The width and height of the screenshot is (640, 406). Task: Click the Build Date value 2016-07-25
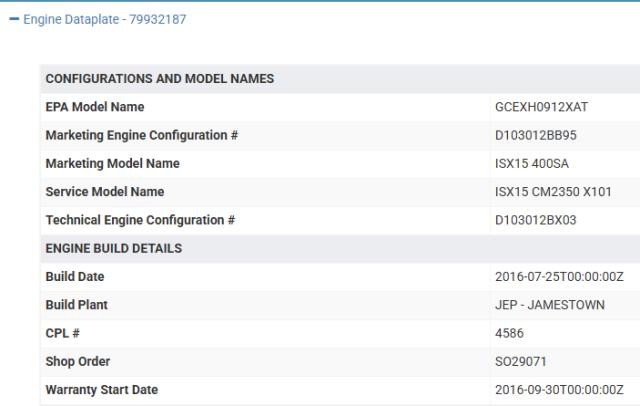[x=559, y=277]
